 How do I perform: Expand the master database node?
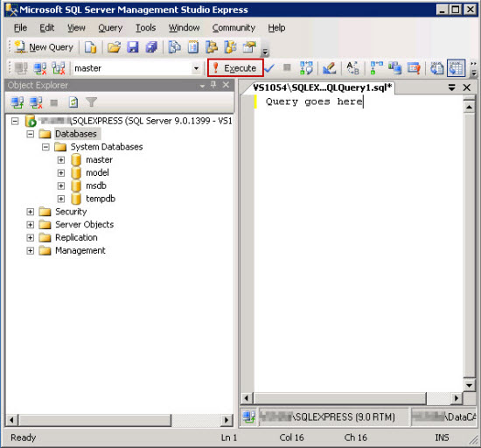pos(61,160)
